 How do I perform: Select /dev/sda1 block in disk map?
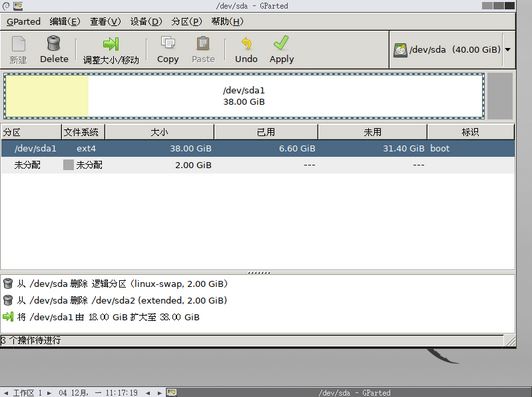coord(244,96)
